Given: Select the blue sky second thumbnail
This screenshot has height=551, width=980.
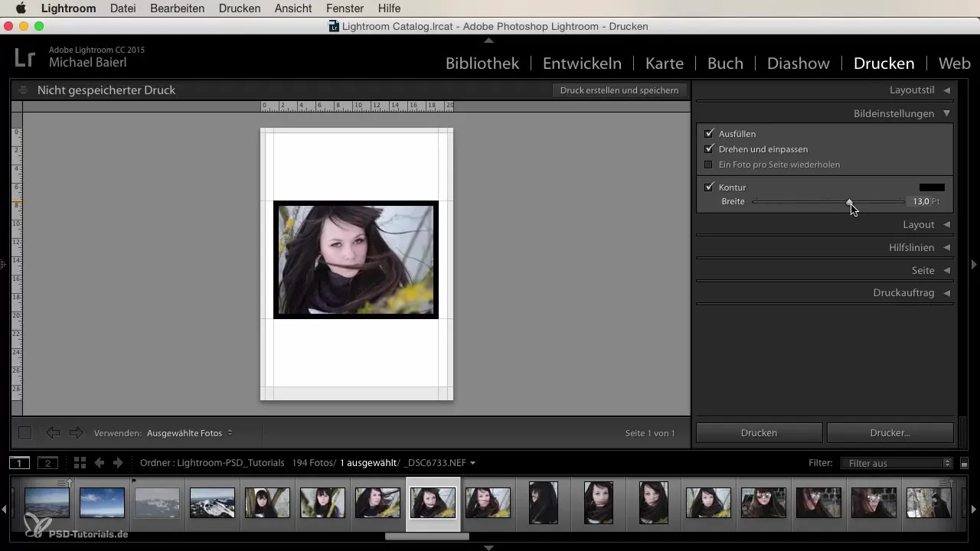Looking at the screenshot, I should pyautogui.click(x=102, y=503).
